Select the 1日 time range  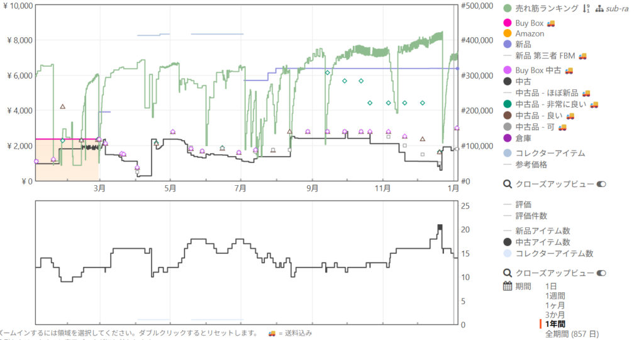pyautogui.click(x=552, y=286)
